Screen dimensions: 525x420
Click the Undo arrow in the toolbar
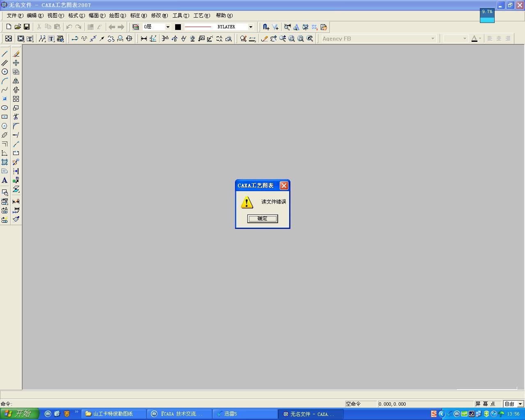pos(69,27)
